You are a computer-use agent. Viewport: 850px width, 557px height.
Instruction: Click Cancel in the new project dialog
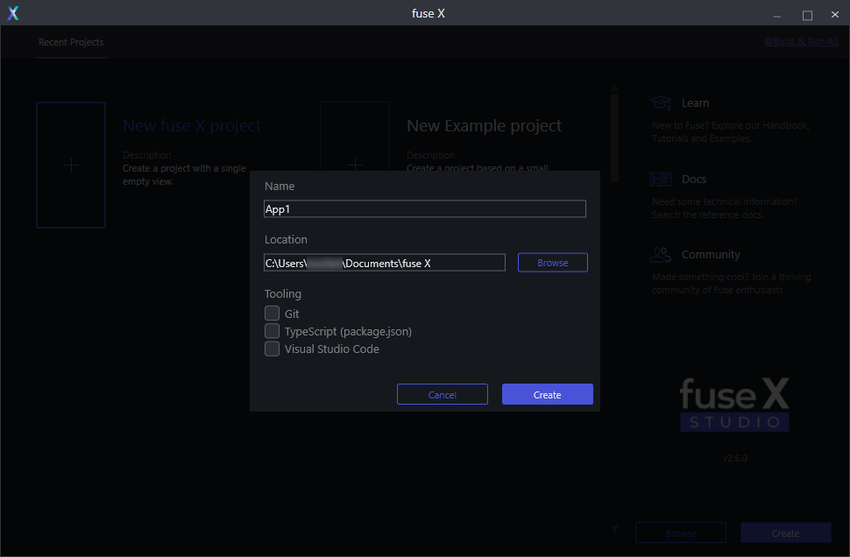pos(442,394)
